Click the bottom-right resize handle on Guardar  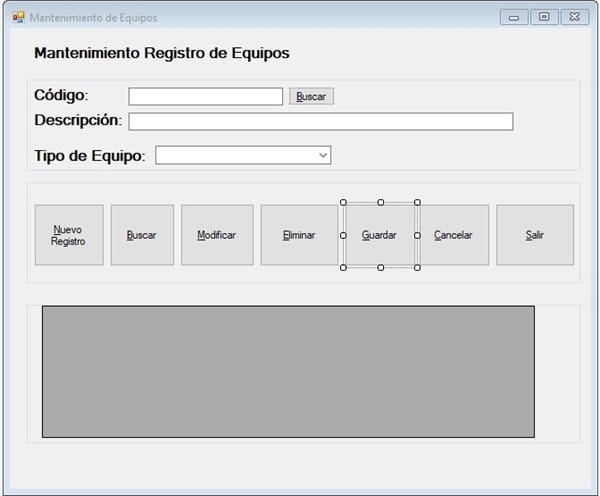[x=417, y=268]
